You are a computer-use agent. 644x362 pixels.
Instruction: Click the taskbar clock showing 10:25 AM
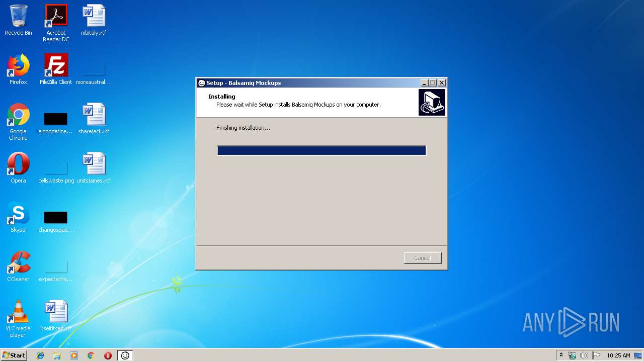(618, 355)
